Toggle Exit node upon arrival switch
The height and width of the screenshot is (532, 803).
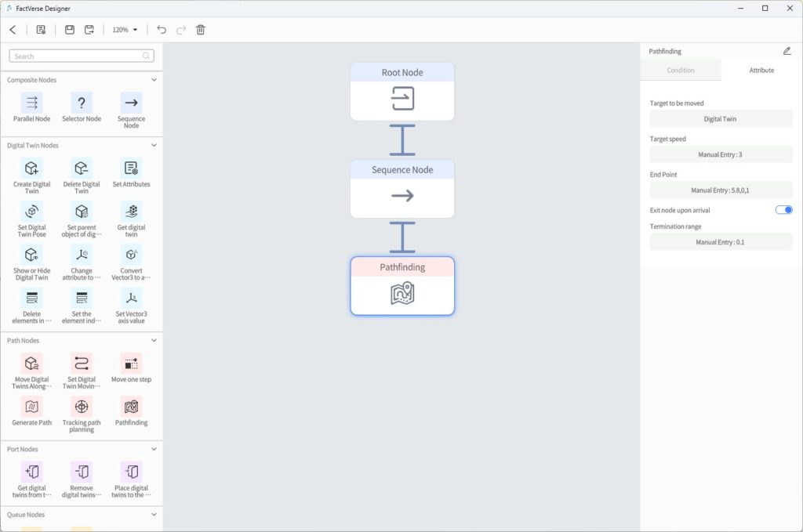coord(783,209)
